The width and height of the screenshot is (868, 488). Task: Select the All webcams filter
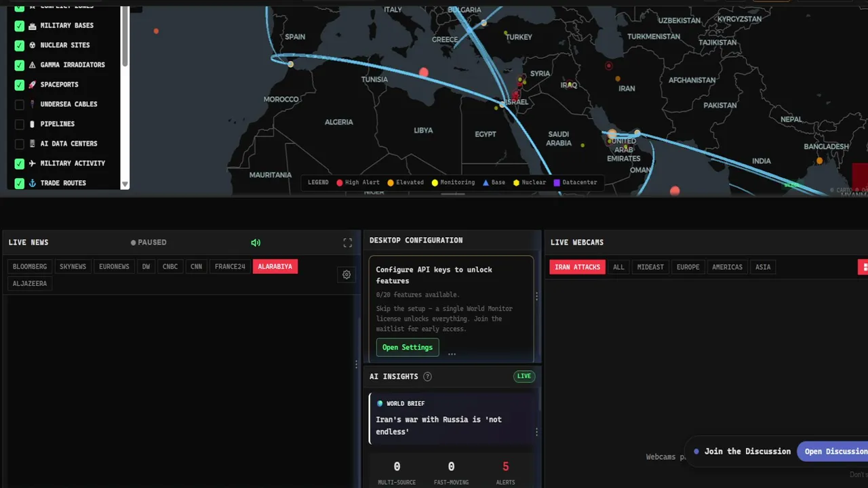click(618, 267)
